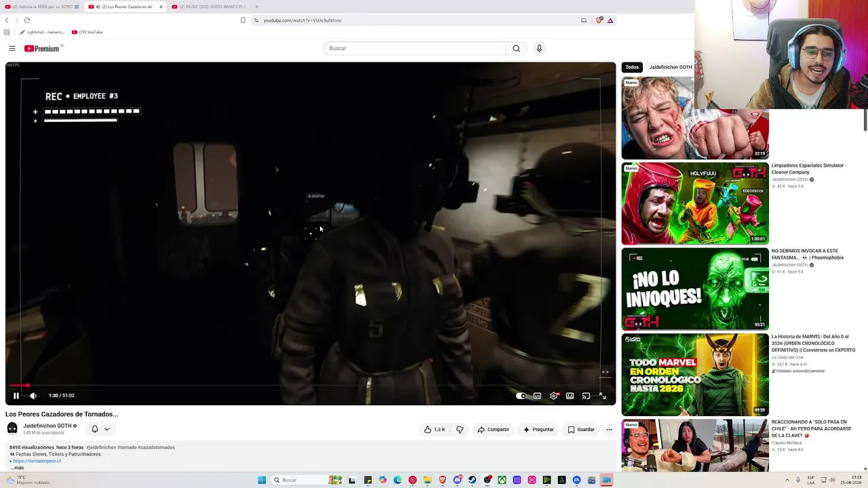Switch to the 'Adivina la SERIE' browser tab
This screenshot has width=868, height=488.
click(x=42, y=7)
